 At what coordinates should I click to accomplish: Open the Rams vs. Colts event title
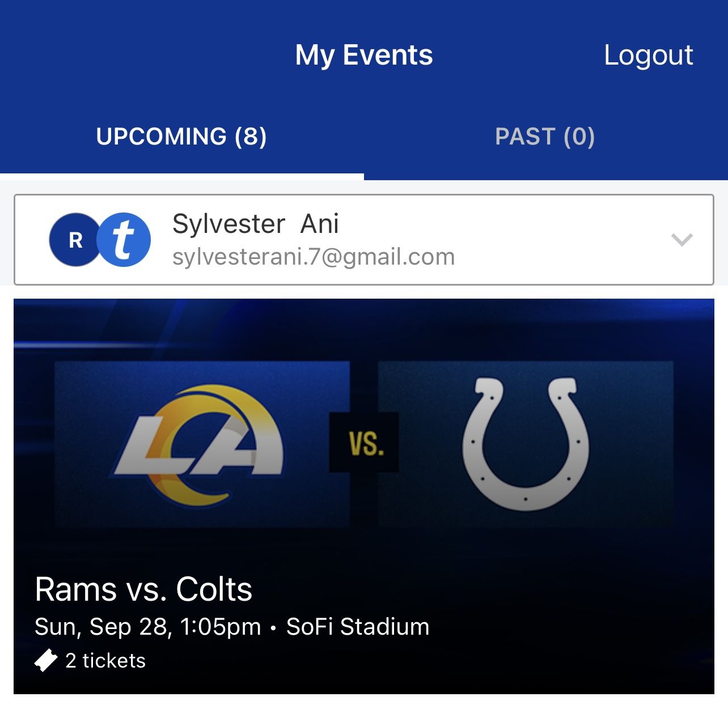pos(143,589)
